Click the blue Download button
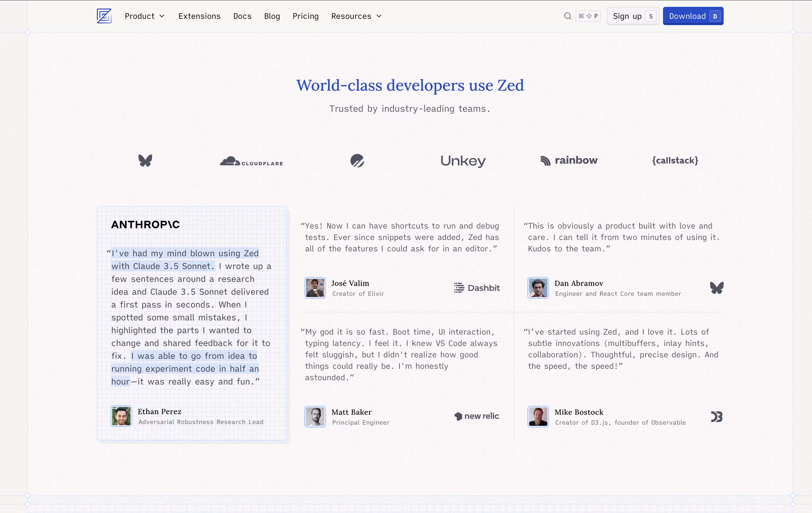 tap(693, 16)
